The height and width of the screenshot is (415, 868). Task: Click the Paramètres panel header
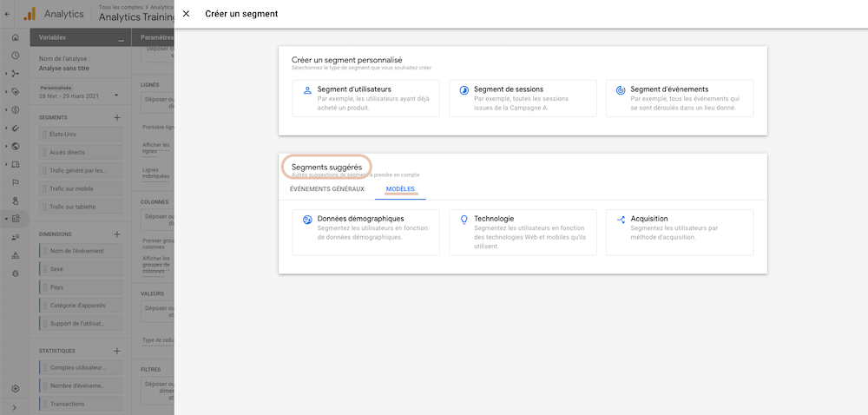point(154,37)
